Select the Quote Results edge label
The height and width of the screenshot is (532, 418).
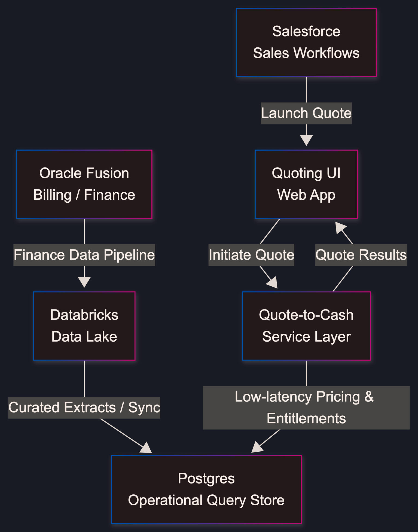361,255
